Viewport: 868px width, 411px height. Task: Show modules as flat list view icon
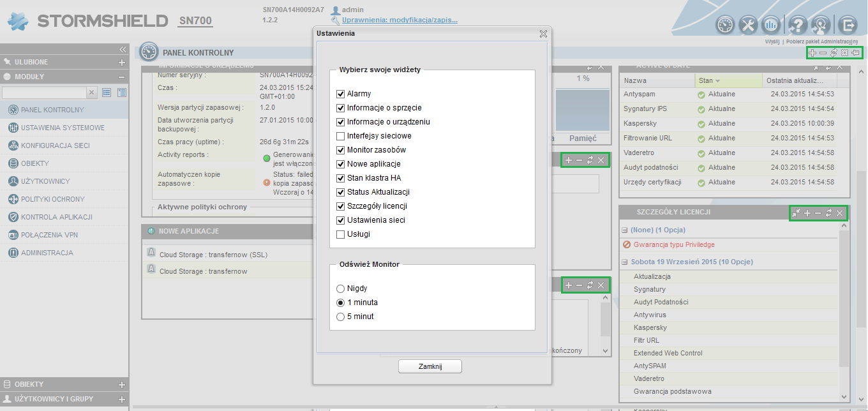(107, 93)
